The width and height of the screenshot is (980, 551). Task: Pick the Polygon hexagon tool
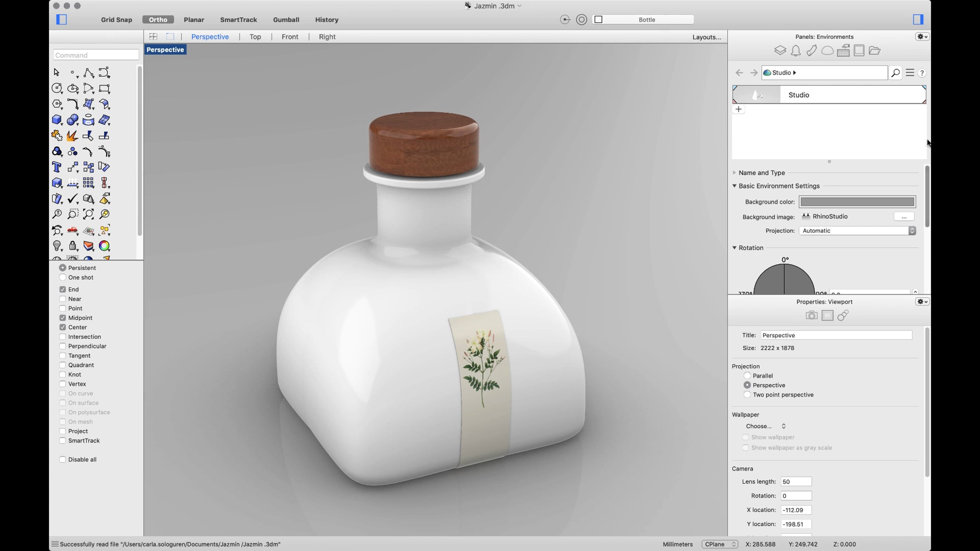[57, 104]
